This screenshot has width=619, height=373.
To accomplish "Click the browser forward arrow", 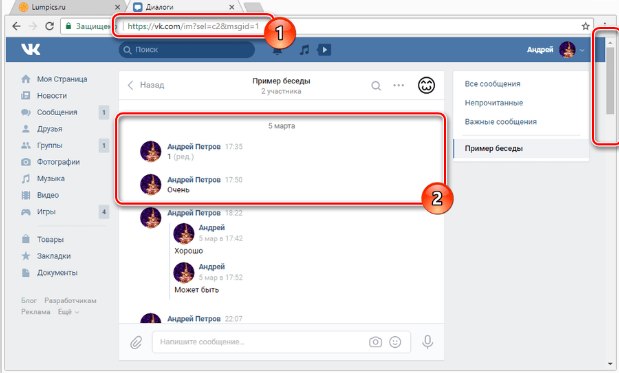I will coord(33,26).
